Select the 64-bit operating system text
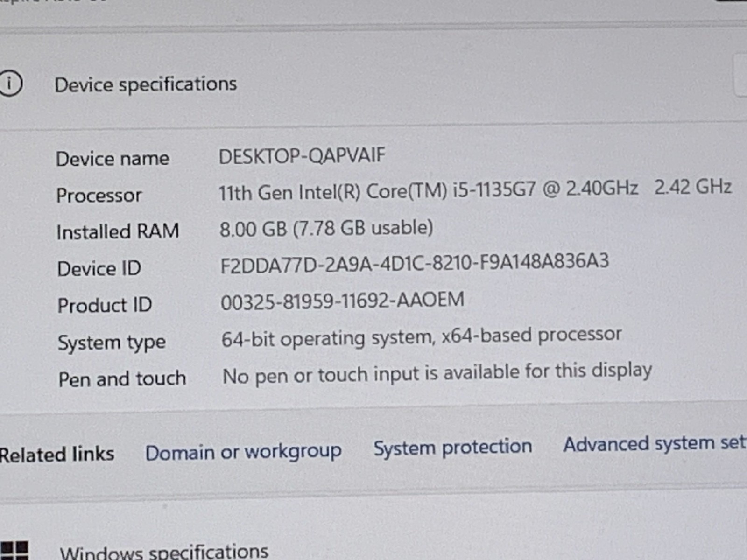The width and height of the screenshot is (747, 560). (x=422, y=337)
